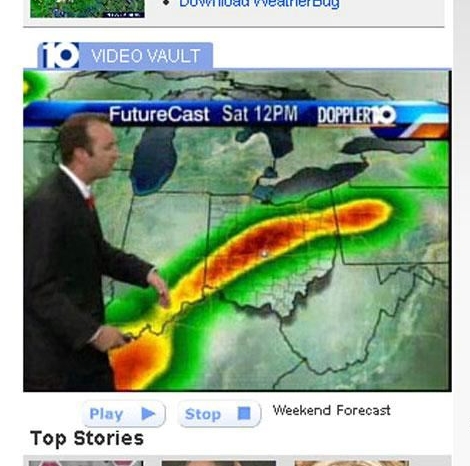
Task: Click the Weekend Forecast video caption
Action: (x=332, y=410)
